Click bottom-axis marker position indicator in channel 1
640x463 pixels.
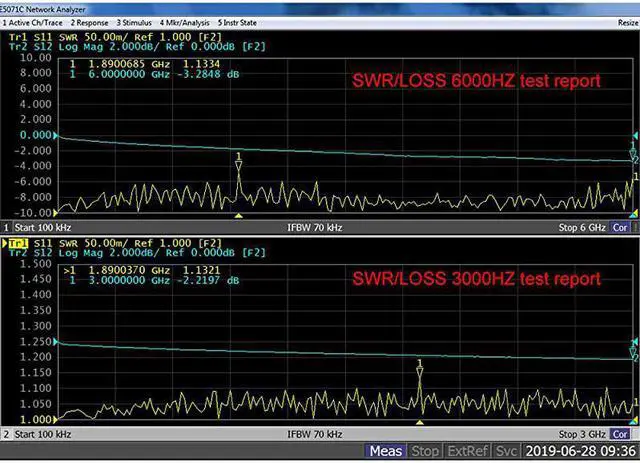pos(239,215)
